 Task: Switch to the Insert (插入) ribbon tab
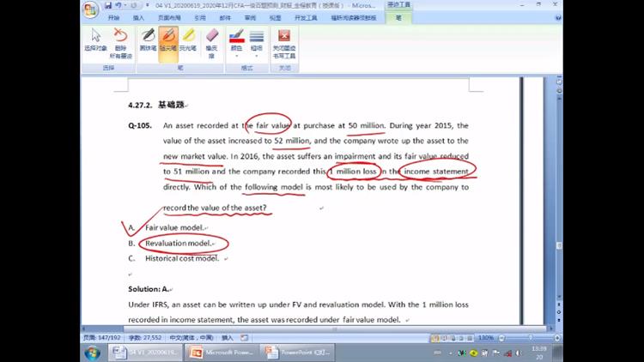tap(138, 18)
